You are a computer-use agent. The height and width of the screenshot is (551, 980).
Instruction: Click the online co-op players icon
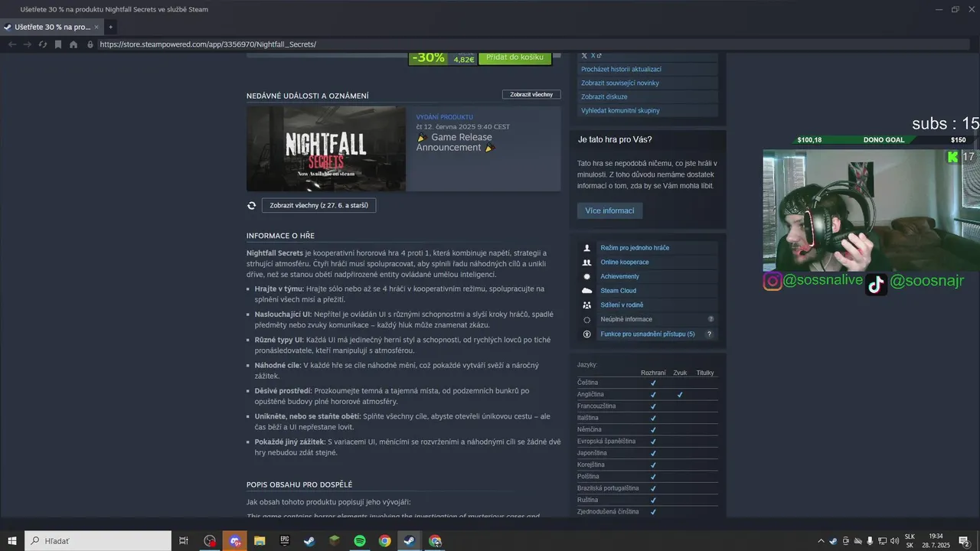pos(586,262)
